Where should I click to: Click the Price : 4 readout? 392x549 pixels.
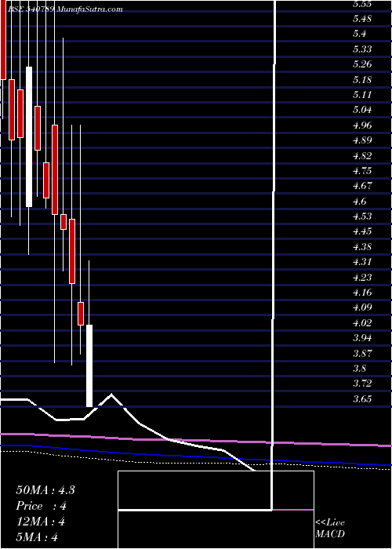(41, 506)
